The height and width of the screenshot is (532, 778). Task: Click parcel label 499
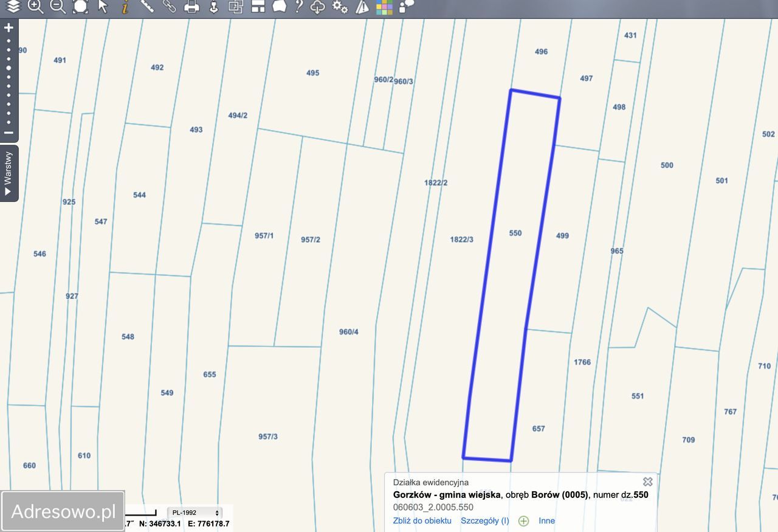point(562,235)
